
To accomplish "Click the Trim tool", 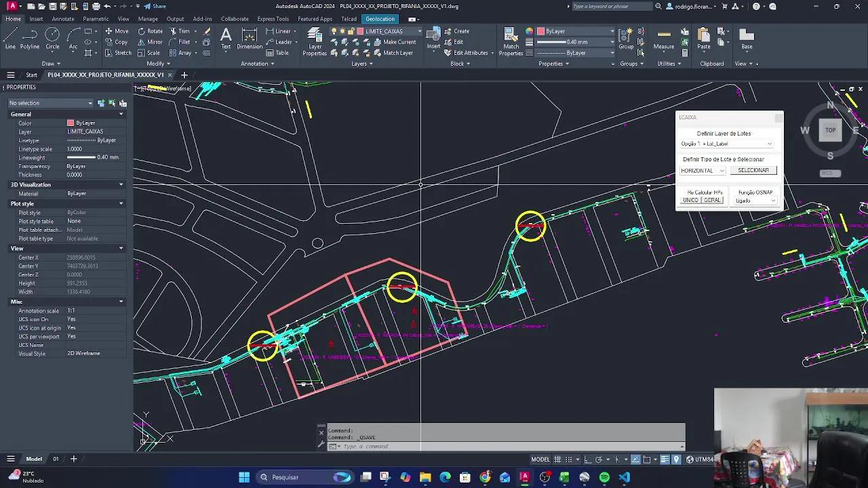I will (180, 31).
